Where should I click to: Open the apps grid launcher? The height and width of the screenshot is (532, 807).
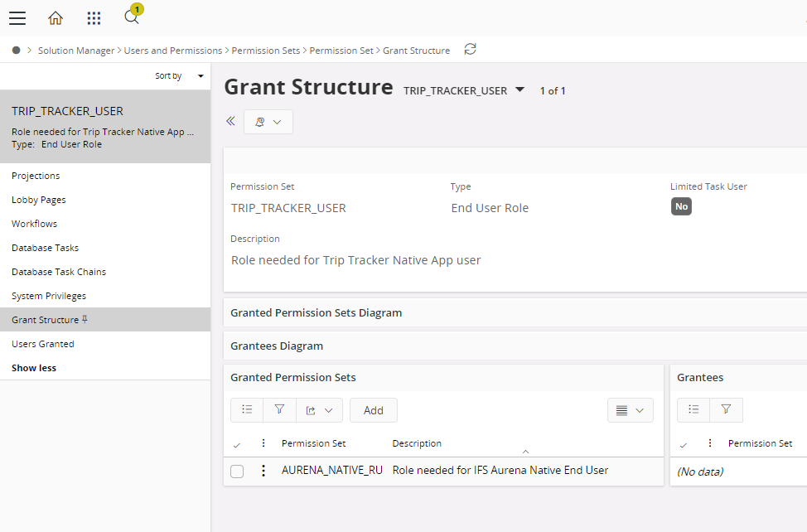pos(94,18)
